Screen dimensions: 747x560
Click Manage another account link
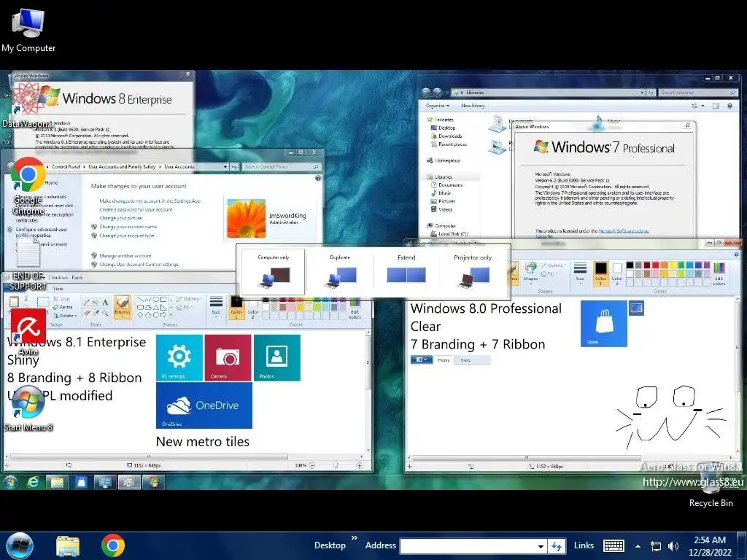point(125,256)
